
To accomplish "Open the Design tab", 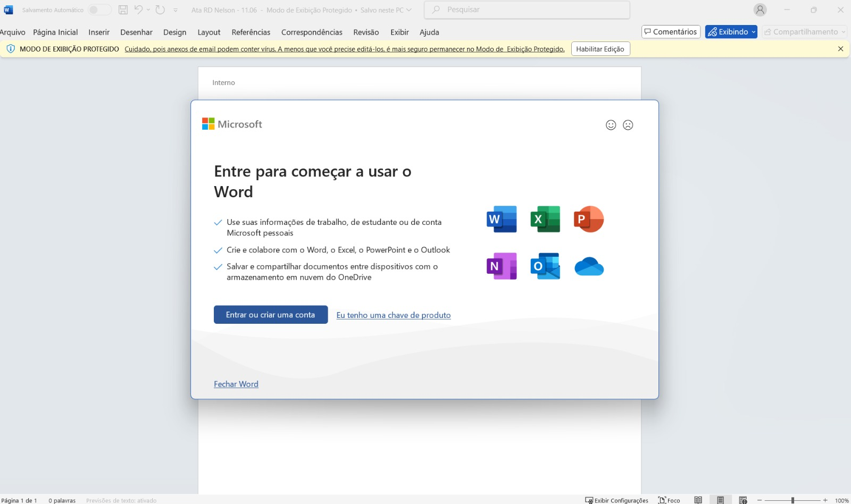I will click(174, 32).
